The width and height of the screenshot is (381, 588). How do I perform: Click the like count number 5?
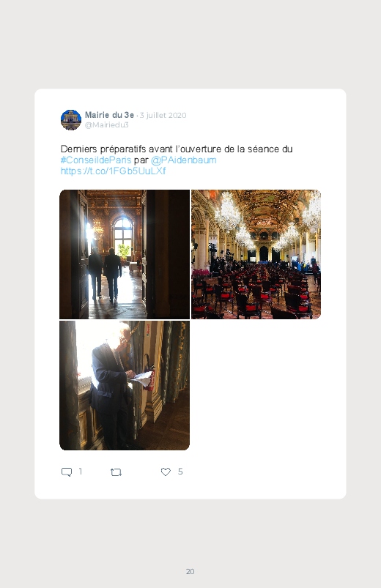tap(180, 472)
